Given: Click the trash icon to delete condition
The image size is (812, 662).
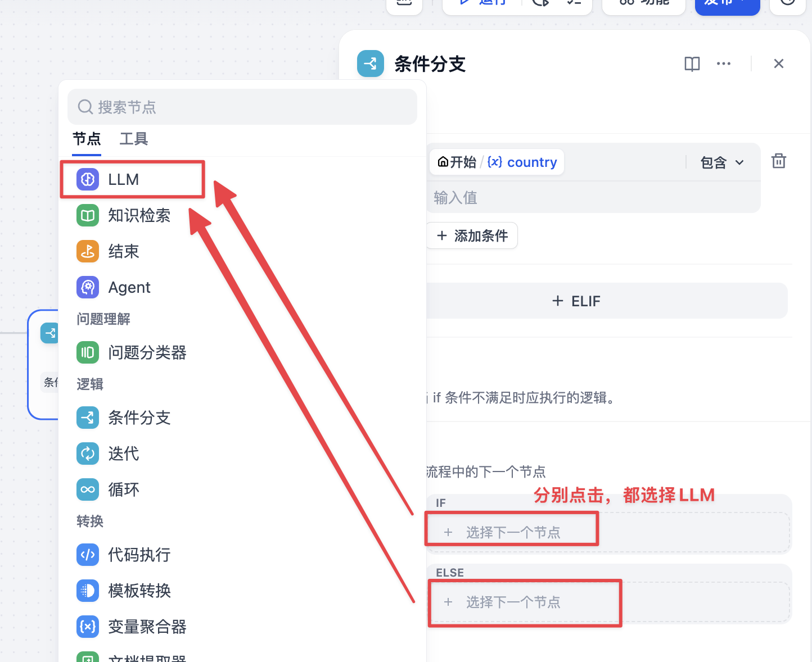Looking at the screenshot, I should coord(779,161).
